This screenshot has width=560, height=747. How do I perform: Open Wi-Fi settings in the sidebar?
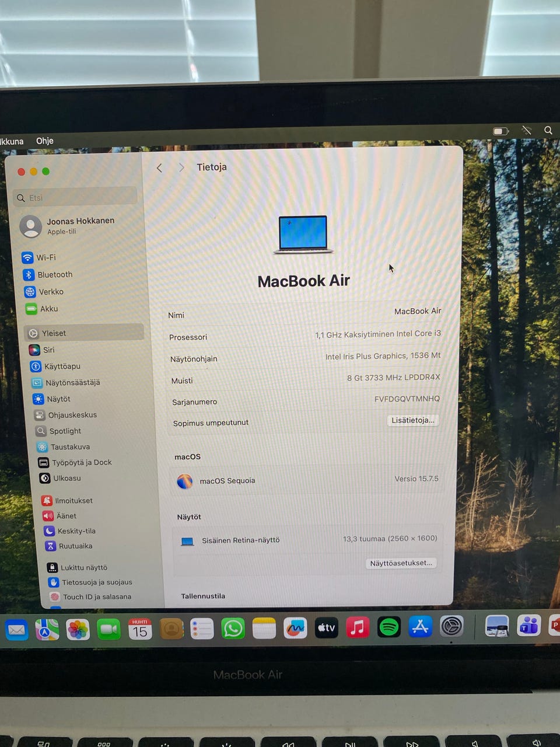[38, 257]
